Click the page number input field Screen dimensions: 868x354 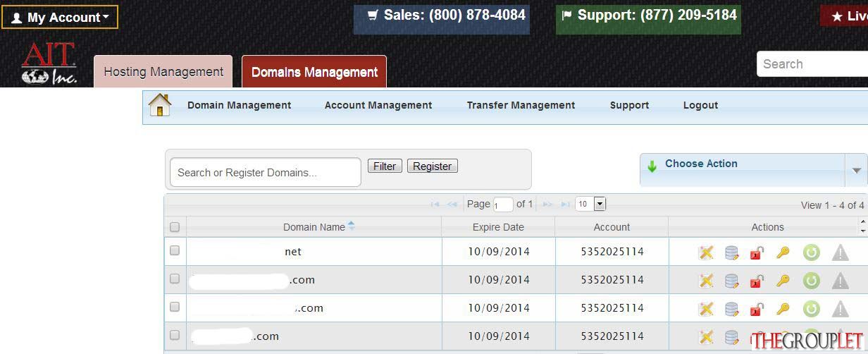[x=503, y=205]
